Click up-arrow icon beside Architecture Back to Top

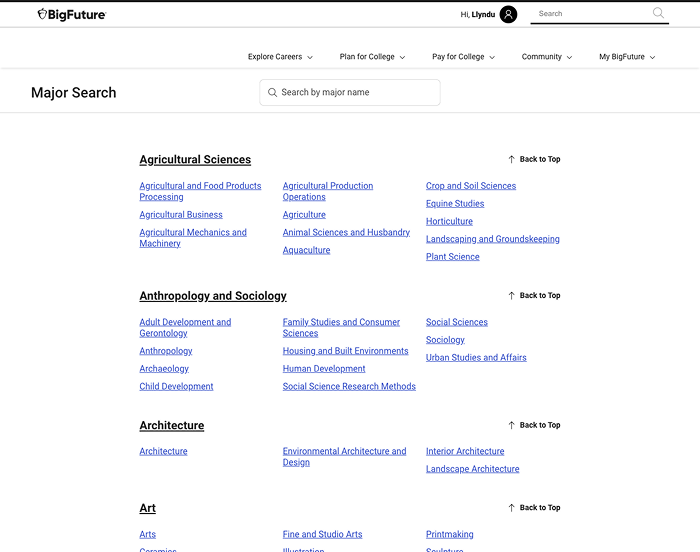[512, 425]
